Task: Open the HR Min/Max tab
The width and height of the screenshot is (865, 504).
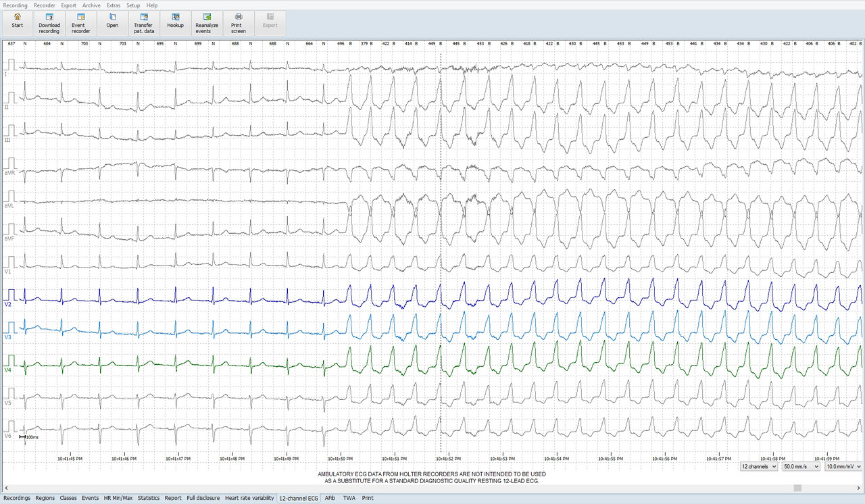Action: pyautogui.click(x=118, y=498)
